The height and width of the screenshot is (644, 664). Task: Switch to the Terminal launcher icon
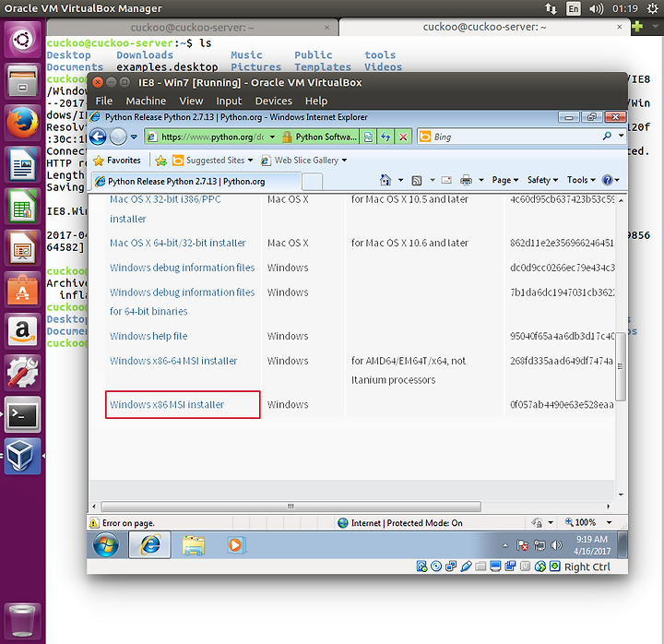coord(22,414)
